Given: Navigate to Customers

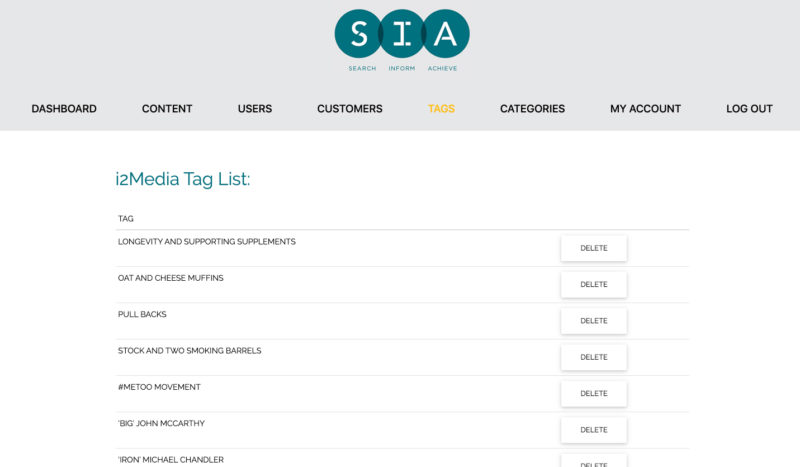Looking at the screenshot, I should [349, 109].
